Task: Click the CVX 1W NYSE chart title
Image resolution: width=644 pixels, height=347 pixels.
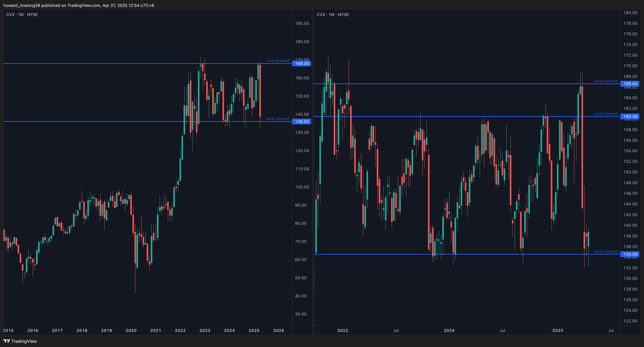Action: 333,15
